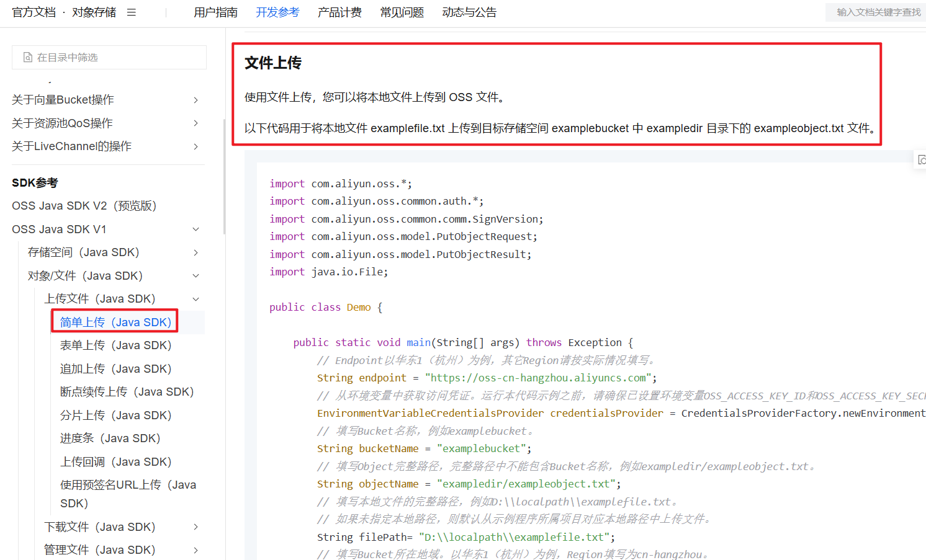Open 表单上传（Java SDK）

click(x=115, y=345)
